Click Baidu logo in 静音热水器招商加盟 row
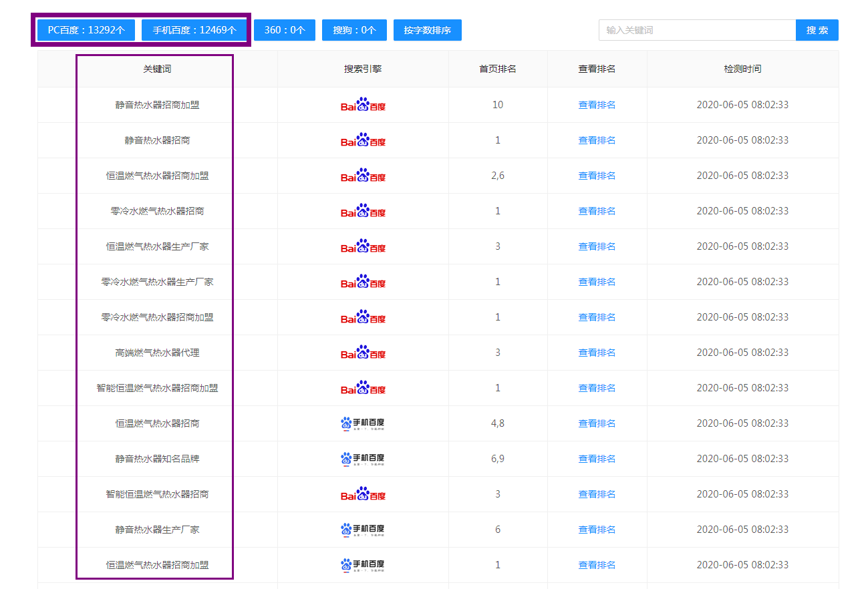Image resolution: width=868 pixels, height=589 pixels. tap(363, 105)
